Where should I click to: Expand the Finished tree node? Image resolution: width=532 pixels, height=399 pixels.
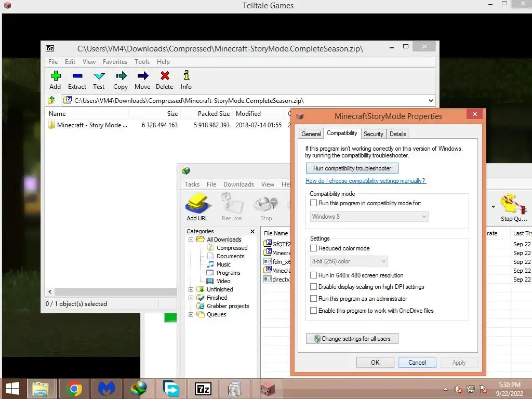[x=191, y=298]
